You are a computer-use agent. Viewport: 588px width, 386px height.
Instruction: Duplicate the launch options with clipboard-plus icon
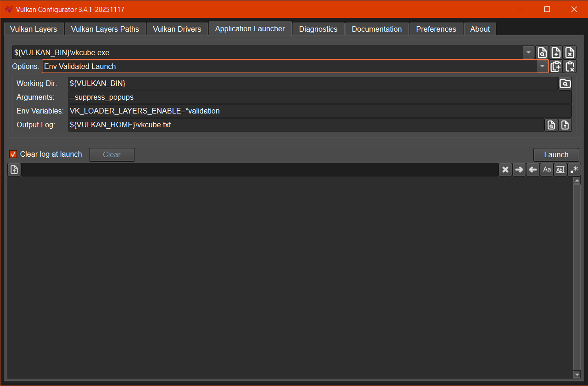coord(556,66)
